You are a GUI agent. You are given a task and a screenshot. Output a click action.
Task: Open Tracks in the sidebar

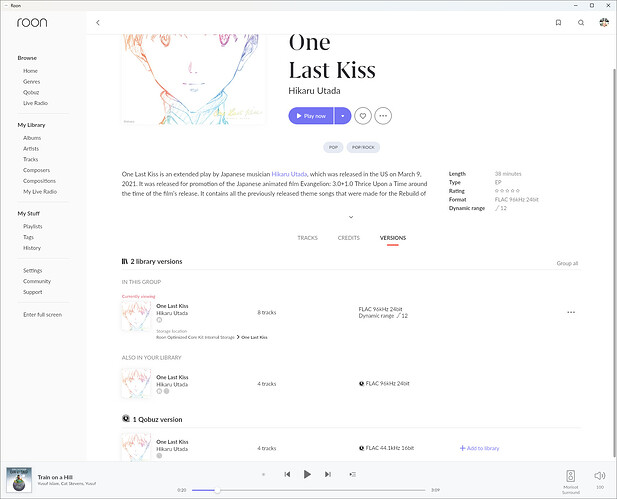(x=31, y=159)
